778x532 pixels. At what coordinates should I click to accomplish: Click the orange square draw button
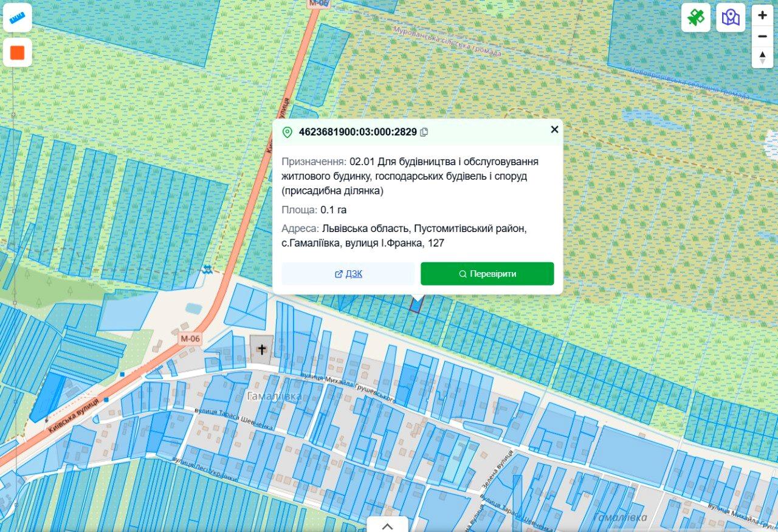pyautogui.click(x=17, y=53)
